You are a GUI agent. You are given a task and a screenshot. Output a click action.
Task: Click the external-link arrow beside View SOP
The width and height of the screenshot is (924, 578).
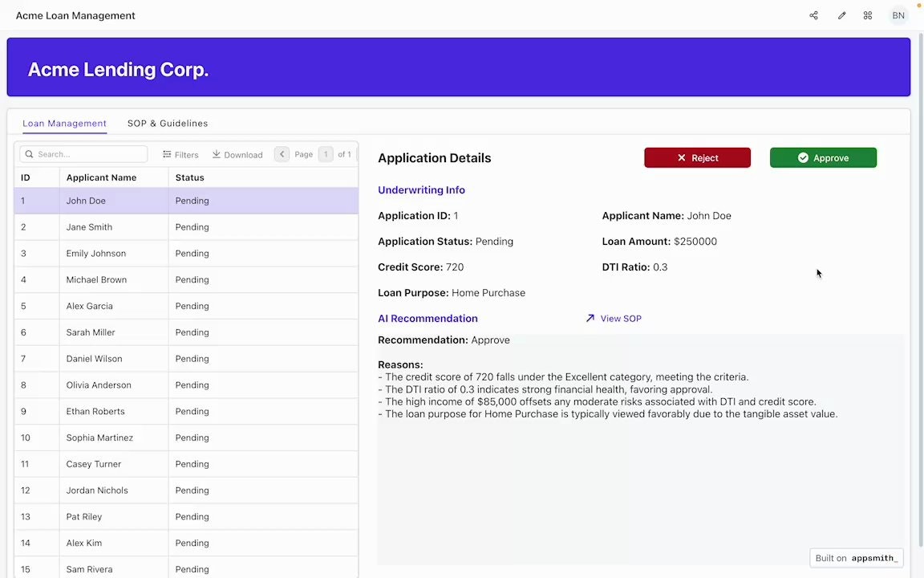point(590,318)
